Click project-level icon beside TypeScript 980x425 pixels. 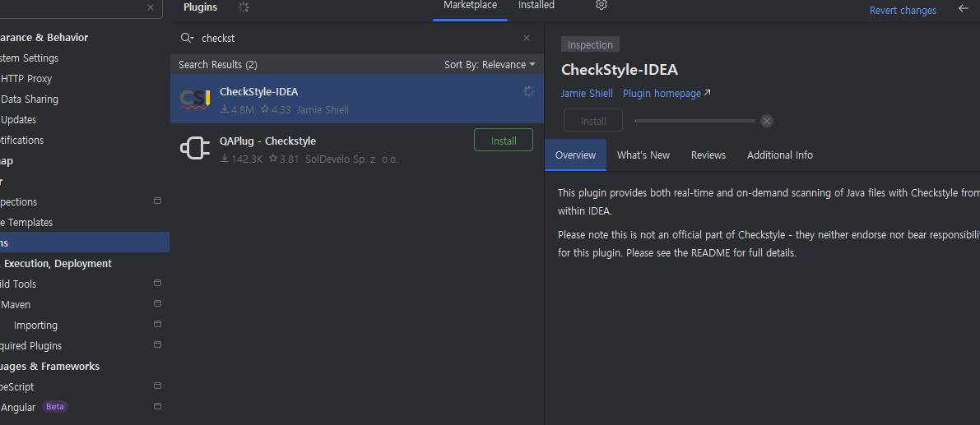pos(157,386)
